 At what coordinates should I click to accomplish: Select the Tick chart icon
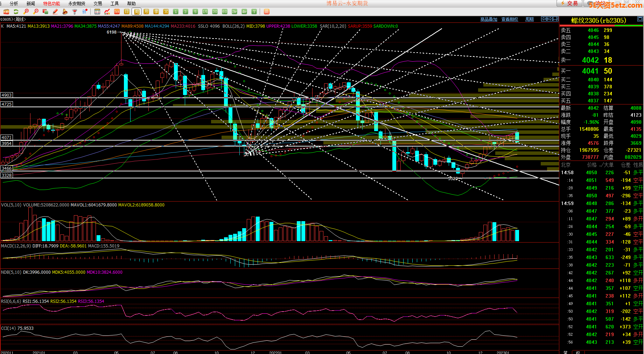point(117,12)
